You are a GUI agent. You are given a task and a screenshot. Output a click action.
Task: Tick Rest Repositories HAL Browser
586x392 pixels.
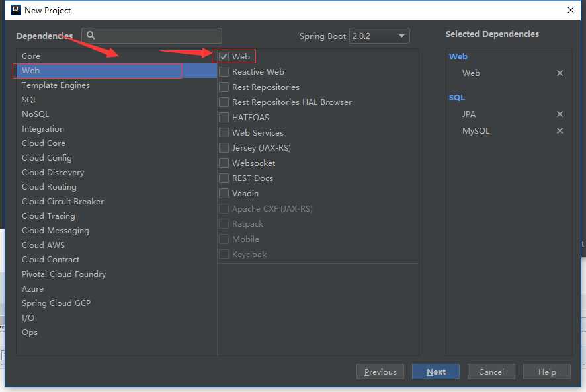(224, 102)
